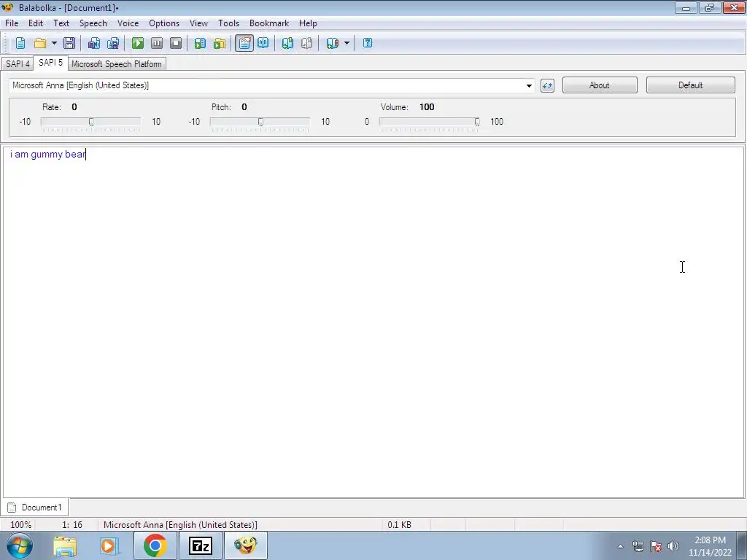Open the Edit menu
The height and width of the screenshot is (560, 747).
[36, 23]
